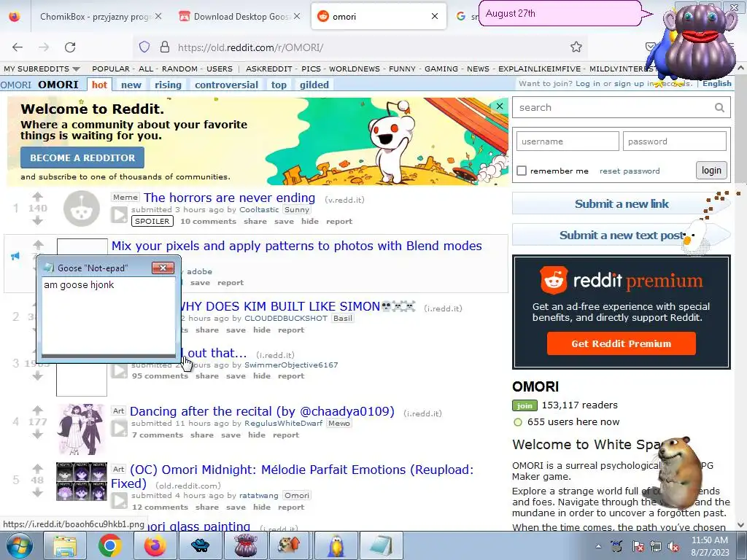Open Dancing after the recital thumbnail
Viewport: 747px width, 560px height.
[x=82, y=429]
